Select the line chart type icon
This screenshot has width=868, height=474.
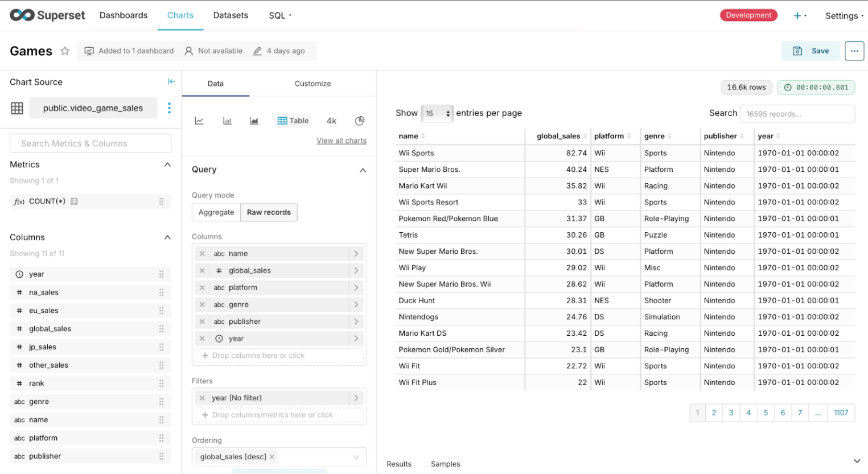pyautogui.click(x=199, y=121)
